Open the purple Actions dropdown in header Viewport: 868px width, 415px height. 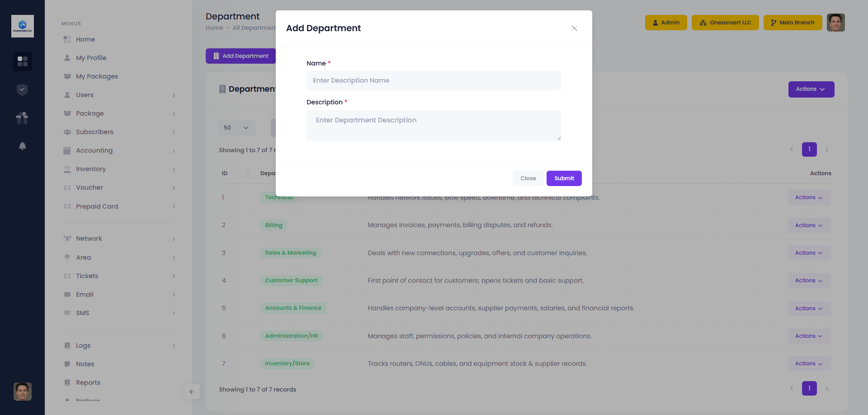pyautogui.click(x=811, y=89)
